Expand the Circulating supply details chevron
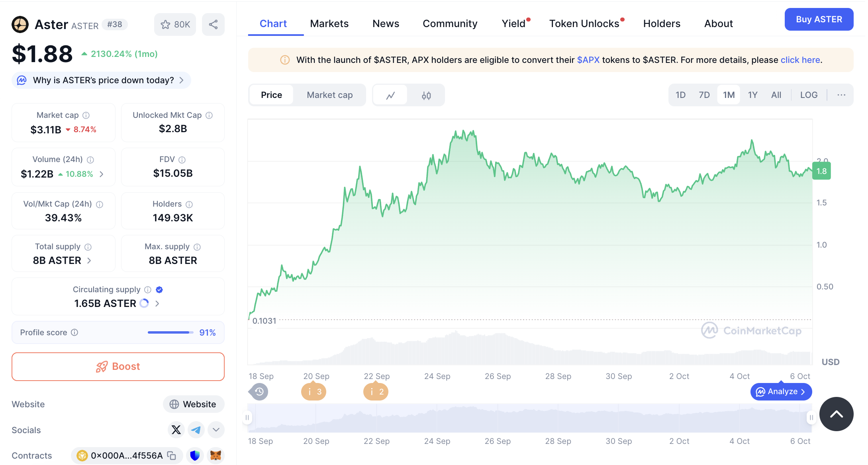The width and height of the screenshot is (868, 465). pyautogui.click(x=157, y=303)
